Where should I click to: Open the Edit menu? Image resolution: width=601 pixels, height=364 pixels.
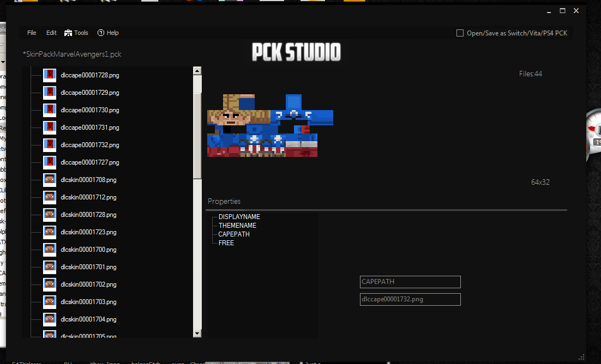click(51, 33)
